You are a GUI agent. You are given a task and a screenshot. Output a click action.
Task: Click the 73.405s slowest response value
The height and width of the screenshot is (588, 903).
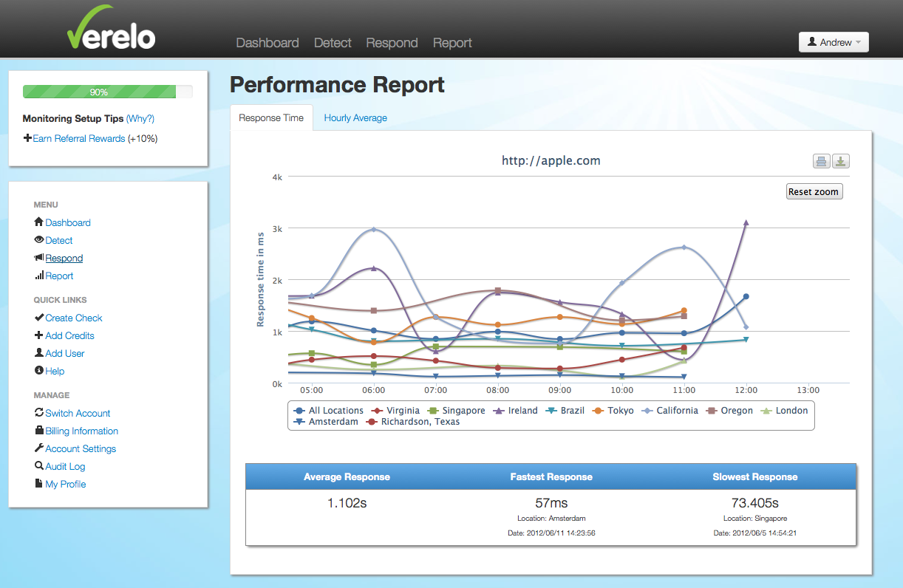click(755, 502)
